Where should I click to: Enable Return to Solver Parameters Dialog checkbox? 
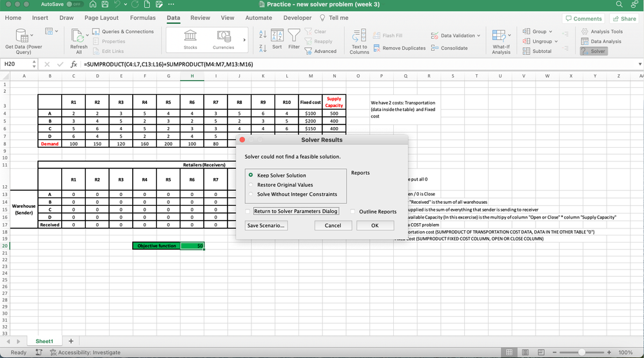(248, 212)
